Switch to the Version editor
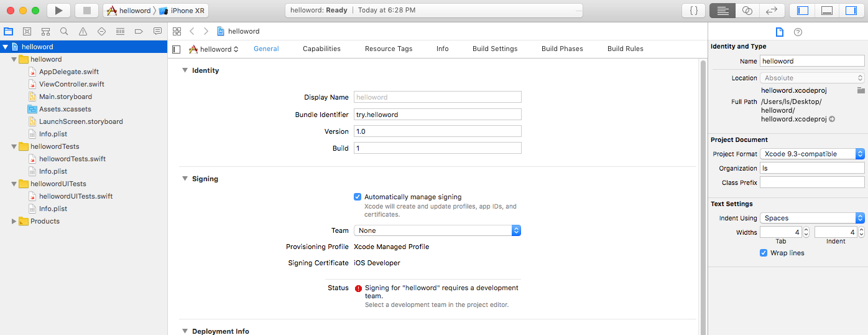The width and height of the screenshot is (868, 335). click(772, 10)
